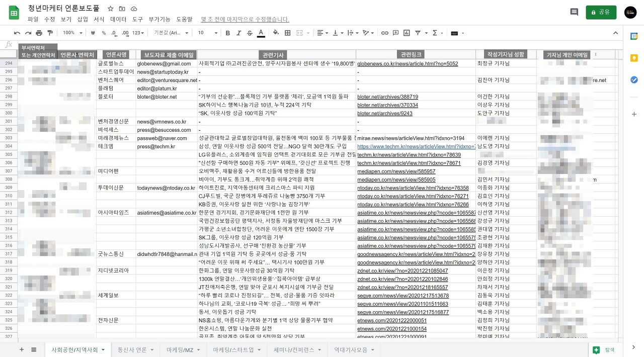Open text rotation dropdown
The height and width of the screenshot is (357, 644).
[x=368, y=33]
